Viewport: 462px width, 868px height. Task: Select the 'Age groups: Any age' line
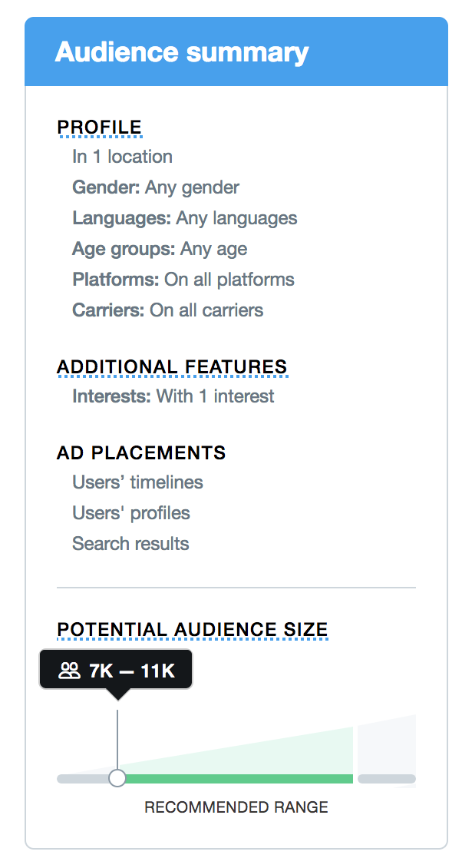click(160, 249)
